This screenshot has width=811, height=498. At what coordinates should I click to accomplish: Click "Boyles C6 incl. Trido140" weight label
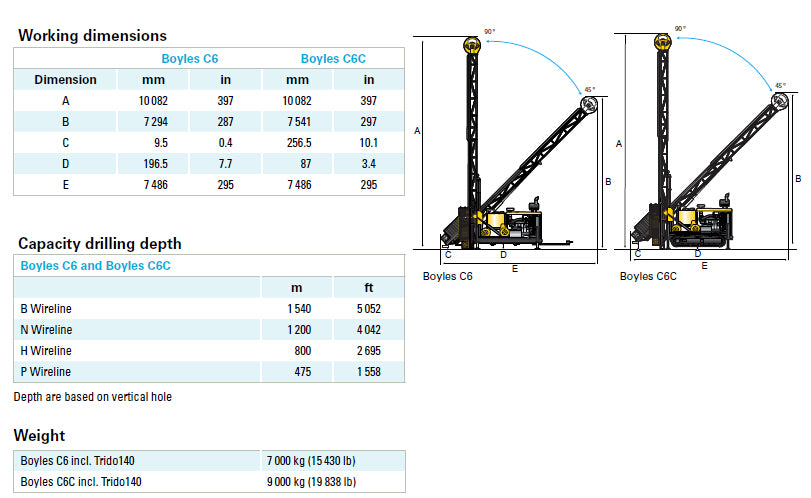[78, 461]
